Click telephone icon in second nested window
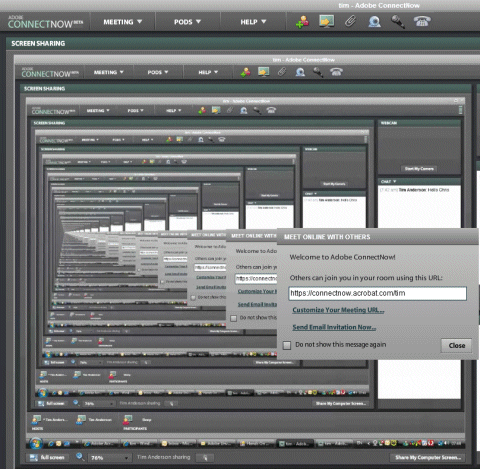The height and width of the screenshot is (469, 480). point(271,110)
